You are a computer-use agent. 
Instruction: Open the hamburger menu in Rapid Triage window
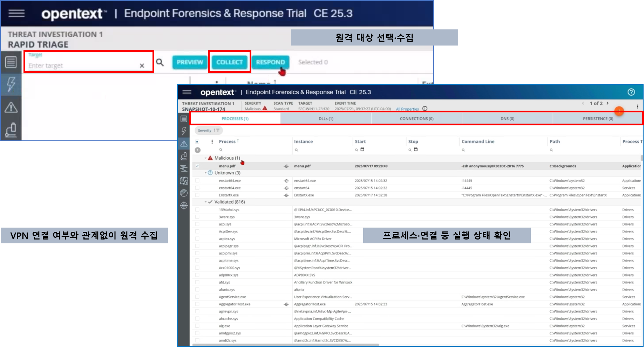(16, 13)
